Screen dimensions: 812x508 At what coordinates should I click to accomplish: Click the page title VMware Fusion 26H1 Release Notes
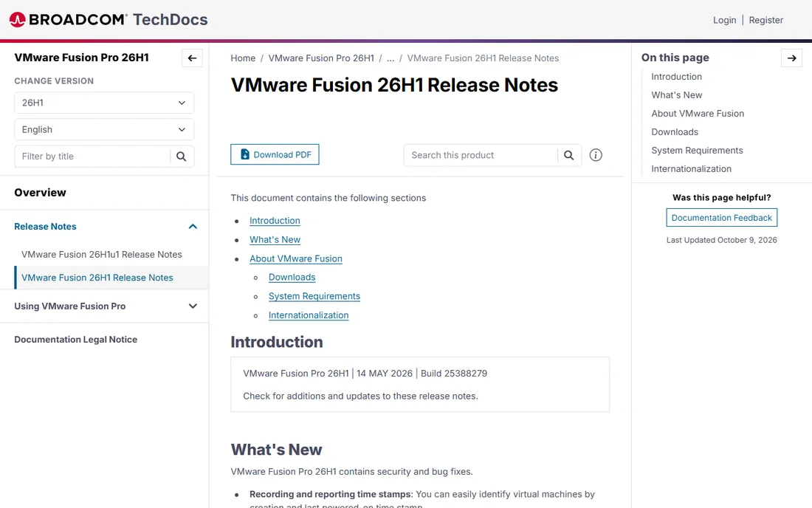[x=394, y=85]
